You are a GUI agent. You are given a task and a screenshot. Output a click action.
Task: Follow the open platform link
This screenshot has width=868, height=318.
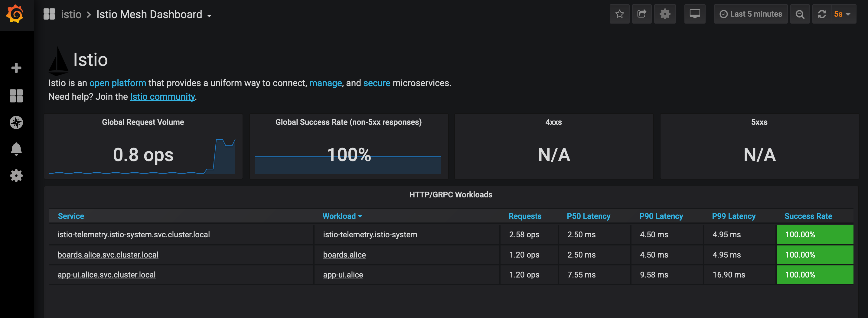[x=118, y=83]
